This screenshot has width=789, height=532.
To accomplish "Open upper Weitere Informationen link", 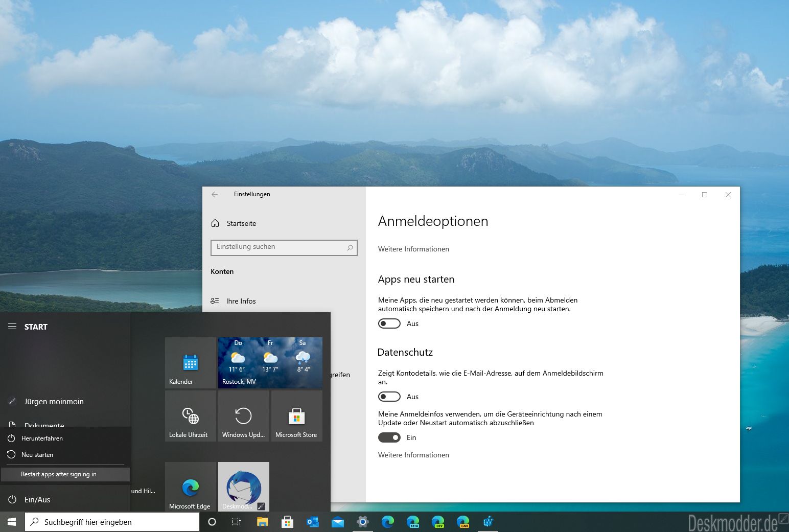I will pos(413,249).
